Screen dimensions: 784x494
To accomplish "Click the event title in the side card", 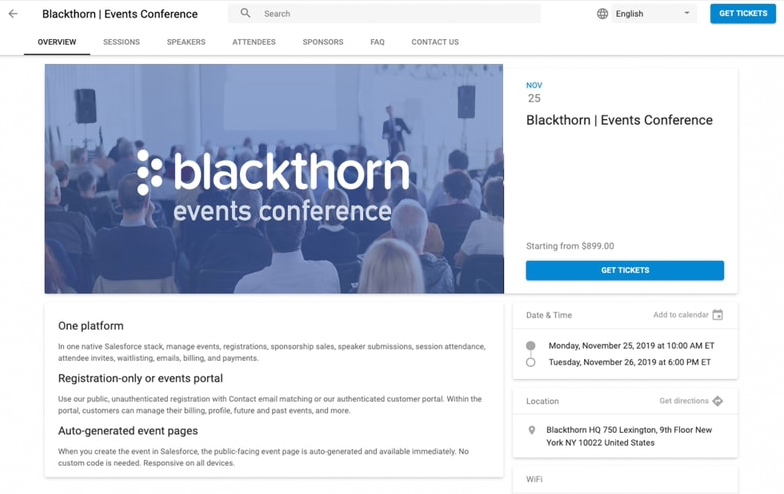I will click(x=620, y=120).
